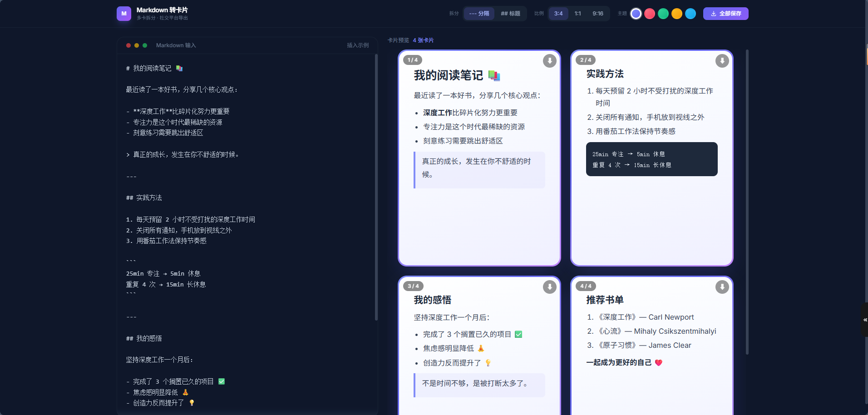Image resolution: width=868 pixels, height=415 pixels.
Task: Click card title 我的感悟
Action: pos(432,300)
